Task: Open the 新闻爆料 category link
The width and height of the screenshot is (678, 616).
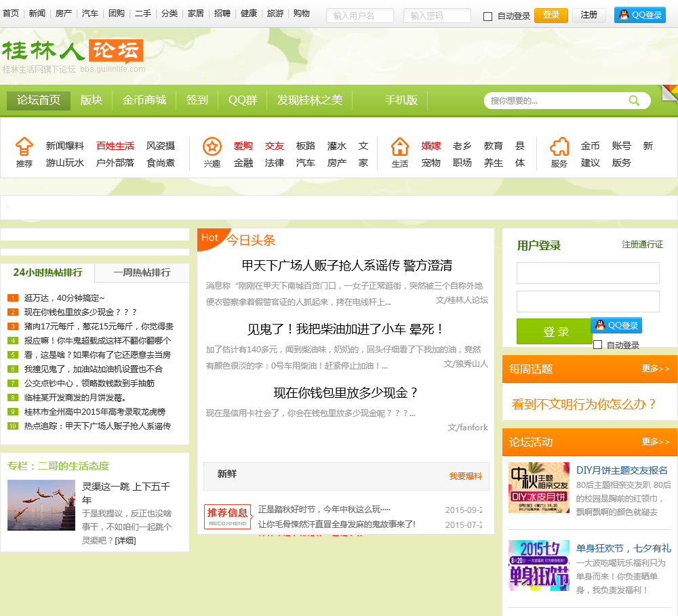Action: coord(65,146)
